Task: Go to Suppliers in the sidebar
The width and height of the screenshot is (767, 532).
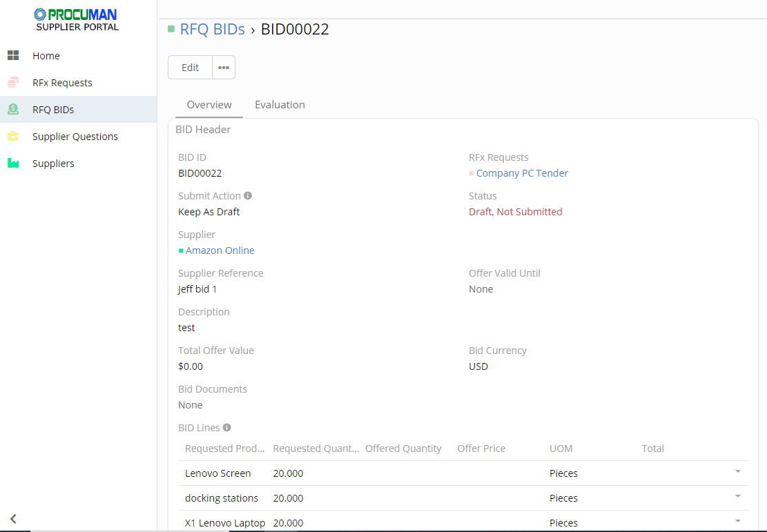Action: coord(78,164)
